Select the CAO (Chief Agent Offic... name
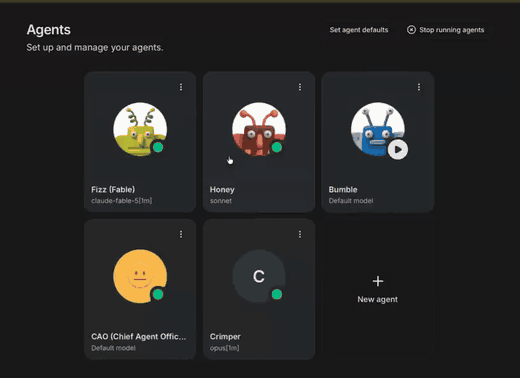The image size is (520, 378). pos(139,336)
